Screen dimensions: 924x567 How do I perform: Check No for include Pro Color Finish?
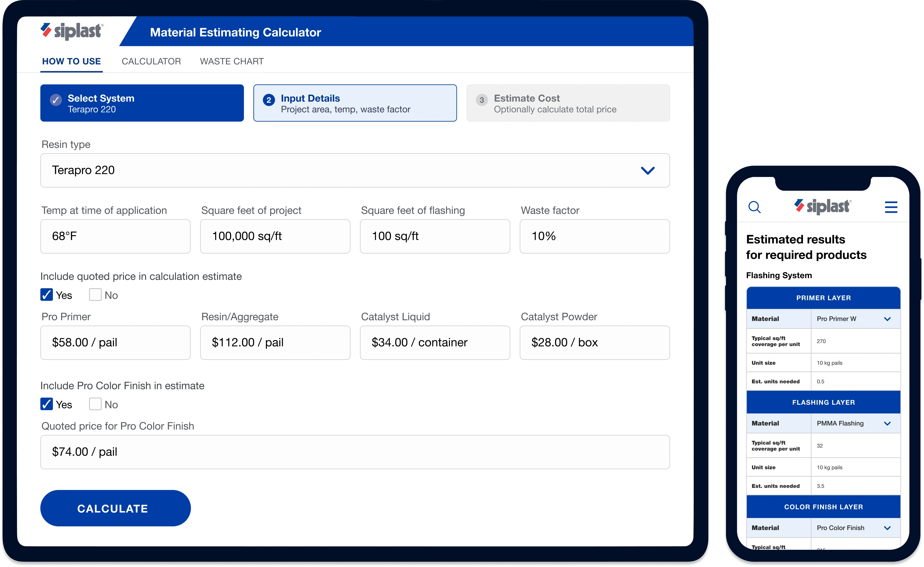click(x=95, y=404)
